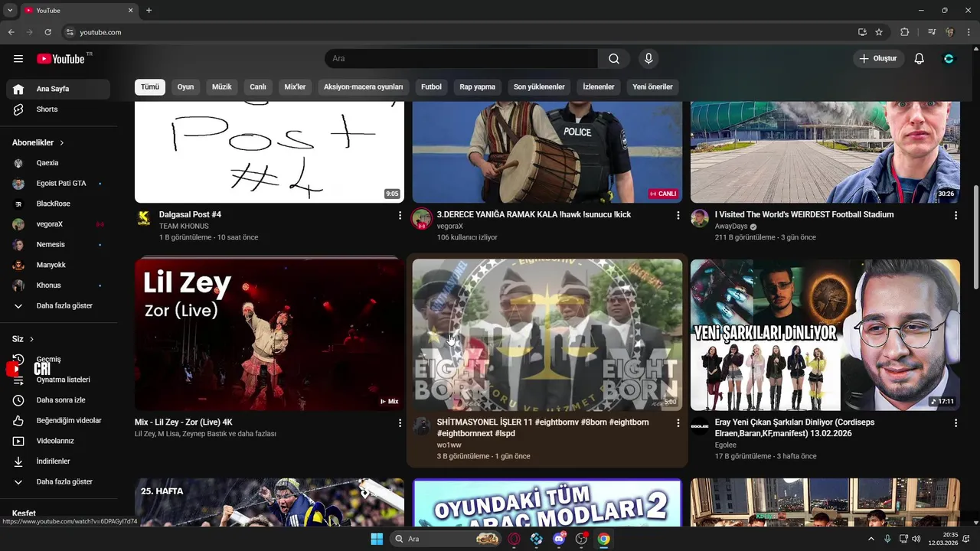Open the coffin dance EIGHTBORN thumbnail

coord(547,335)
